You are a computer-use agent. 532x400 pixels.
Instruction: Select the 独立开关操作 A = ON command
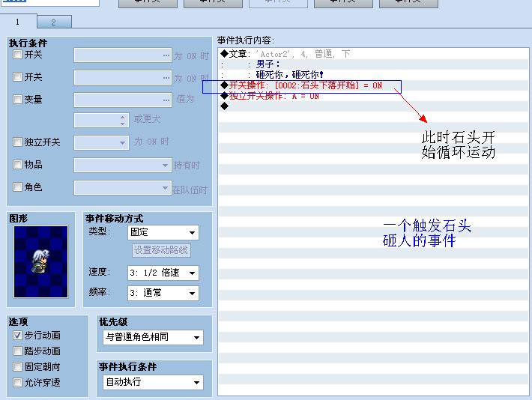[373, 96]
